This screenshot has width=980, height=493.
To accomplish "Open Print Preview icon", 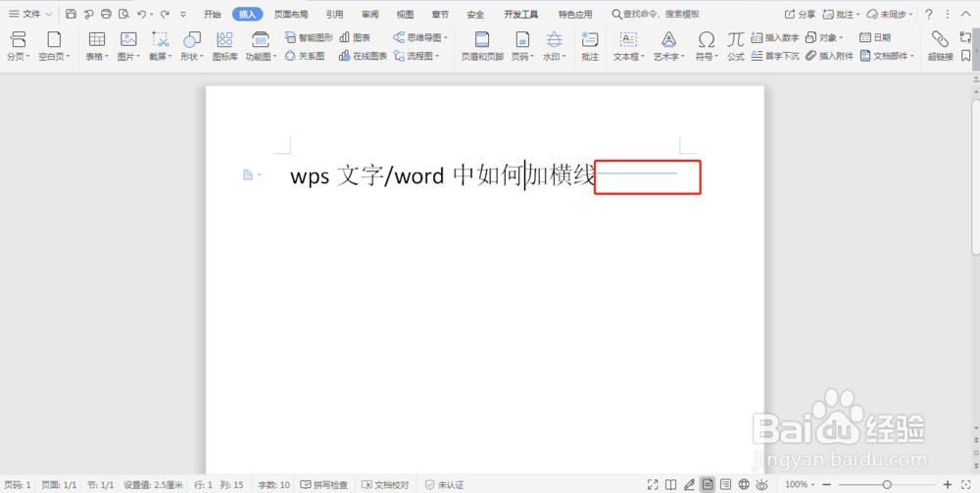I will [123, 14].
